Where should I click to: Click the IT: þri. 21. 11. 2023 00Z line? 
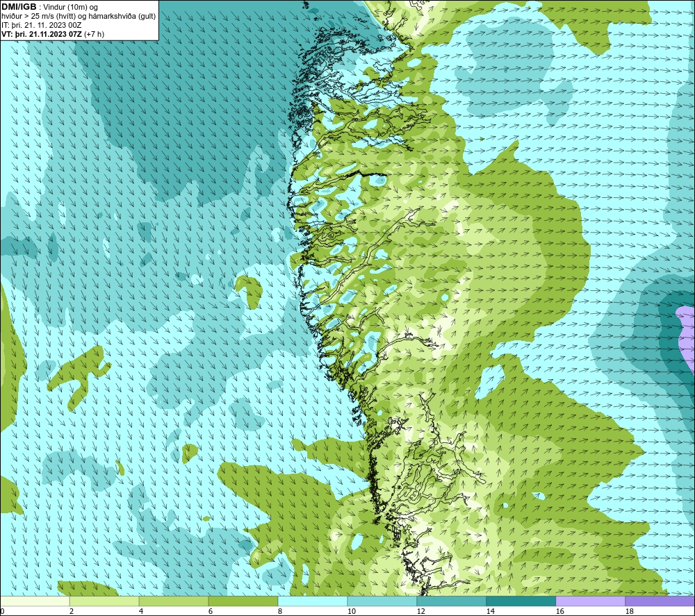(41, 25)
